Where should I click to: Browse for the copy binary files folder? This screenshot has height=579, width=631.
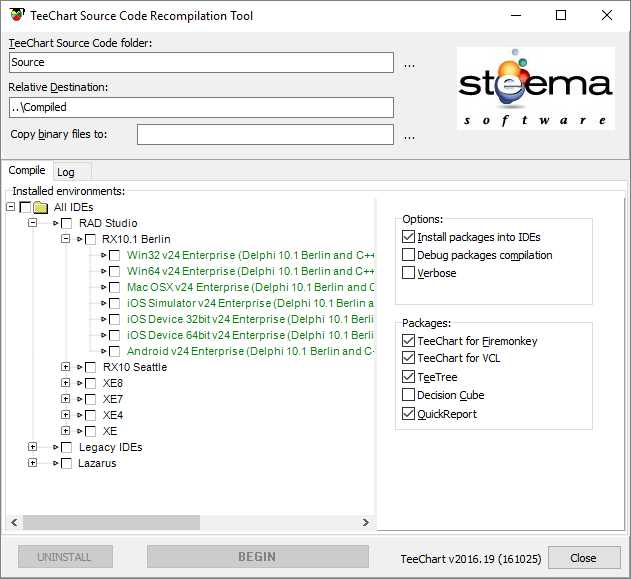(409, 137)
